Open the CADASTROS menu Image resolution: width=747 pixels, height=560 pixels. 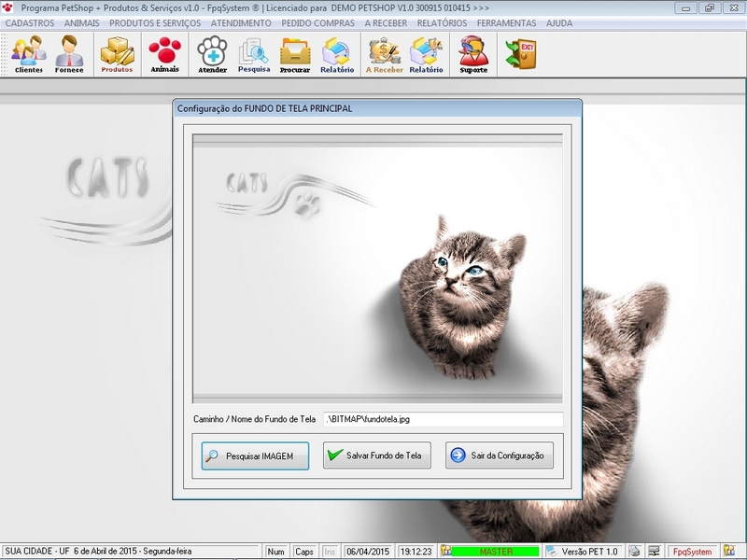[x=30, y=22]
